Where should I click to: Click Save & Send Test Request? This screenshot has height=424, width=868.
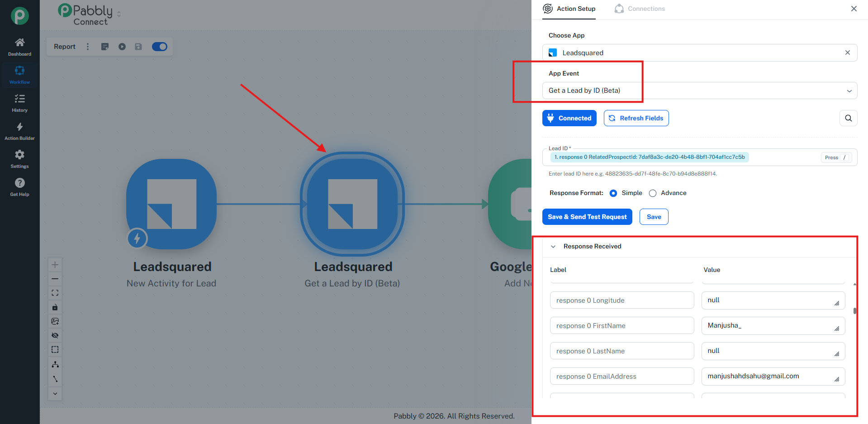click(587, 217)
